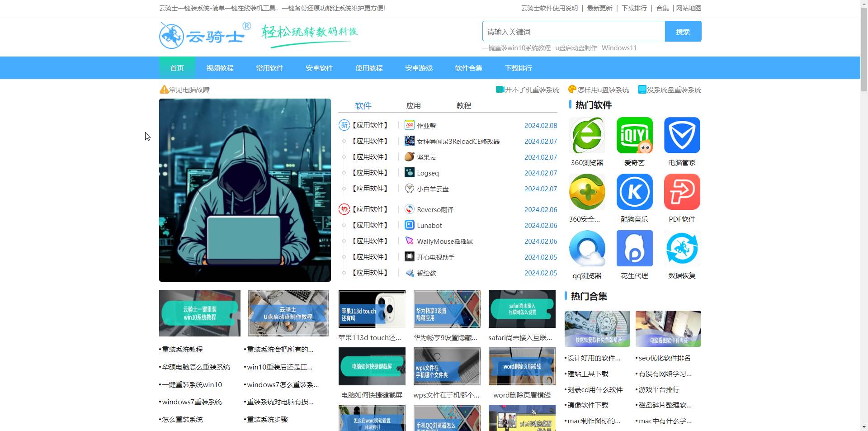The width and height of the screenshot is (868, 431).
Task: Open the 华为畅享9设置隐藏应用 thumbnail
Action: [x=447, y=309]
